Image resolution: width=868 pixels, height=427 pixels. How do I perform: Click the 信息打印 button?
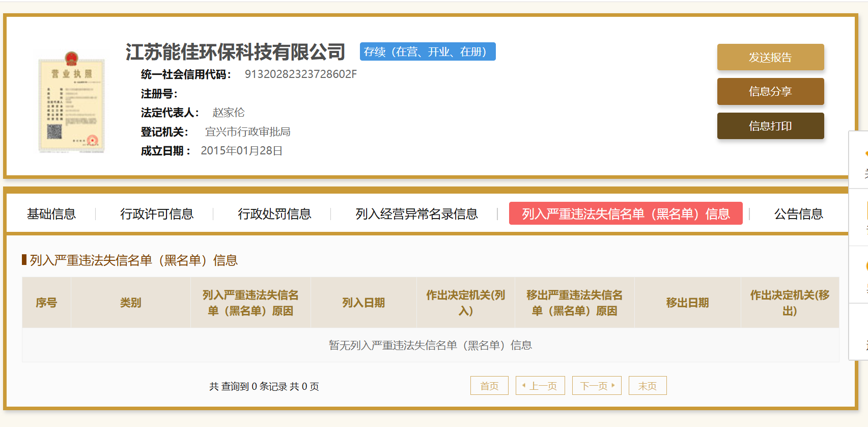770,126
